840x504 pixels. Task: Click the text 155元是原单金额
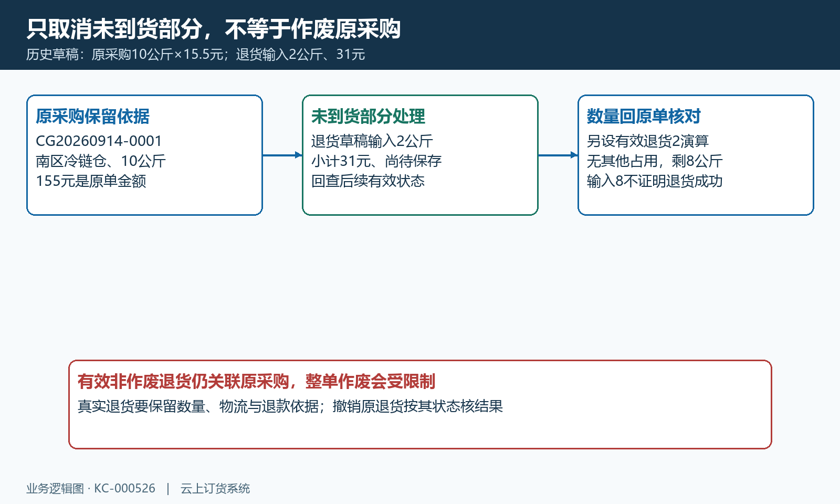click(91, 181)
